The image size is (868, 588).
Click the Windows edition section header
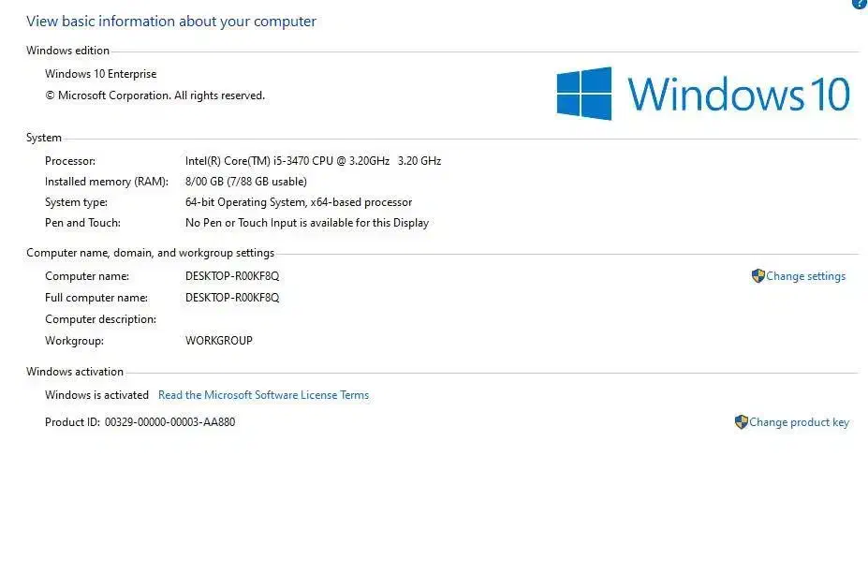coord(67,51)
